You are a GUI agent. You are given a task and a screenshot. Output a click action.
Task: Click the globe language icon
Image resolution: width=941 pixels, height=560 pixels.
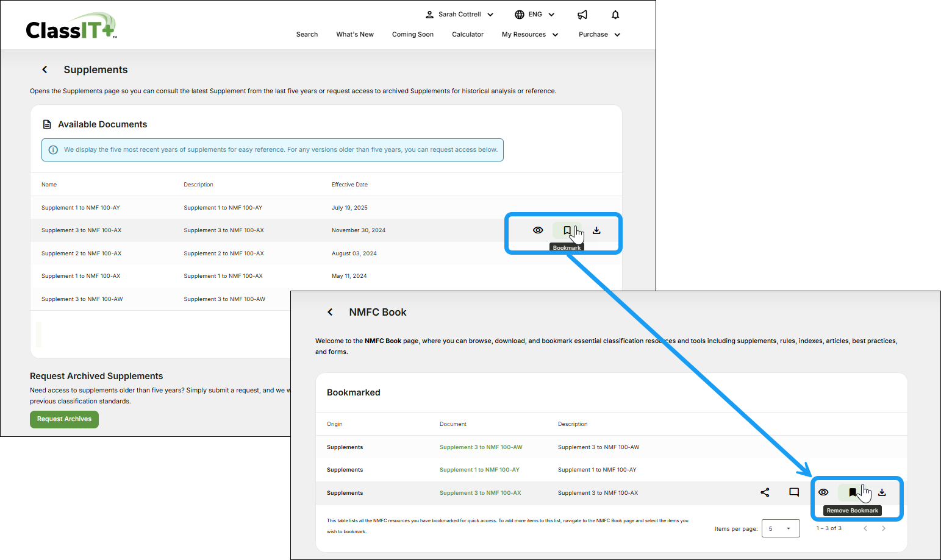(x=520, y=15)
